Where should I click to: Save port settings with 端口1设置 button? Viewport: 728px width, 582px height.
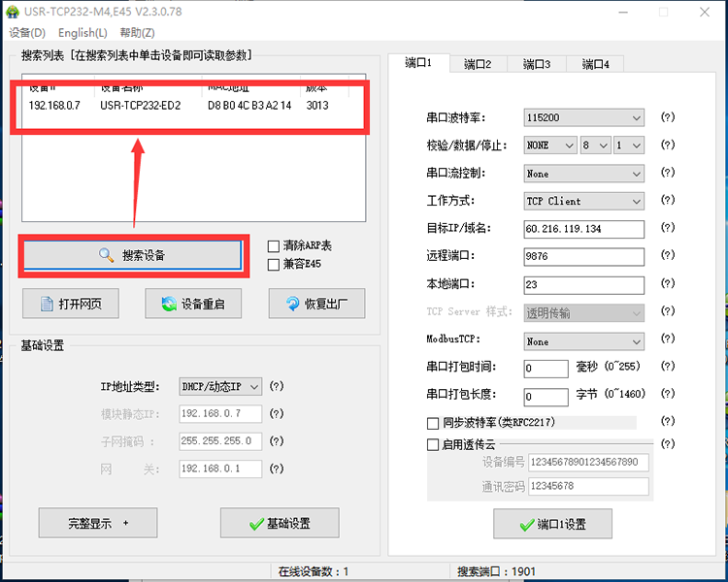point(552,524)
